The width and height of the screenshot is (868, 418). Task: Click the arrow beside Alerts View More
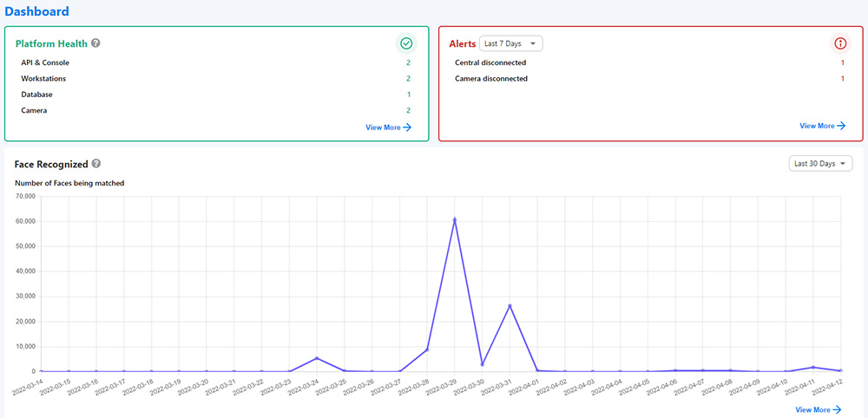click(840, 126)
